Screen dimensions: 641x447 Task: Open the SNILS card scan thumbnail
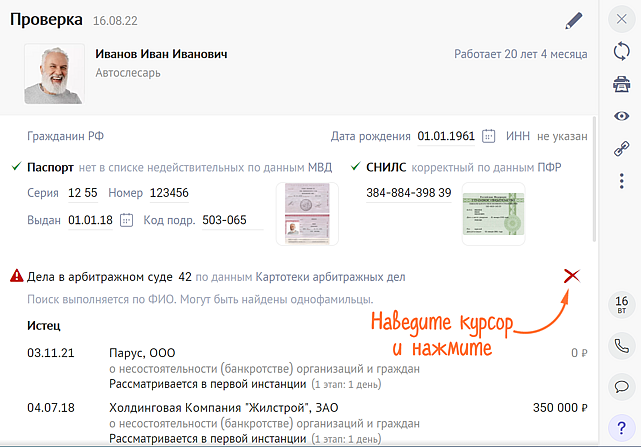coord(493,214)
